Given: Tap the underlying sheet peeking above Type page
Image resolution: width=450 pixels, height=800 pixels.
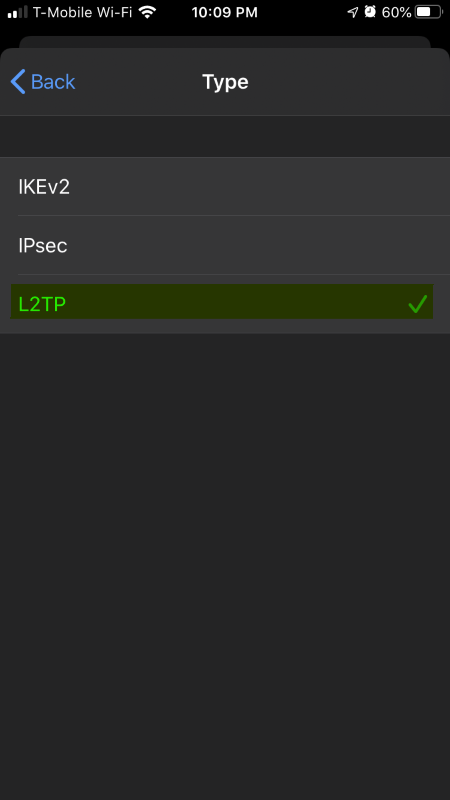Looking at the screenshot, I should click(225, 42).
